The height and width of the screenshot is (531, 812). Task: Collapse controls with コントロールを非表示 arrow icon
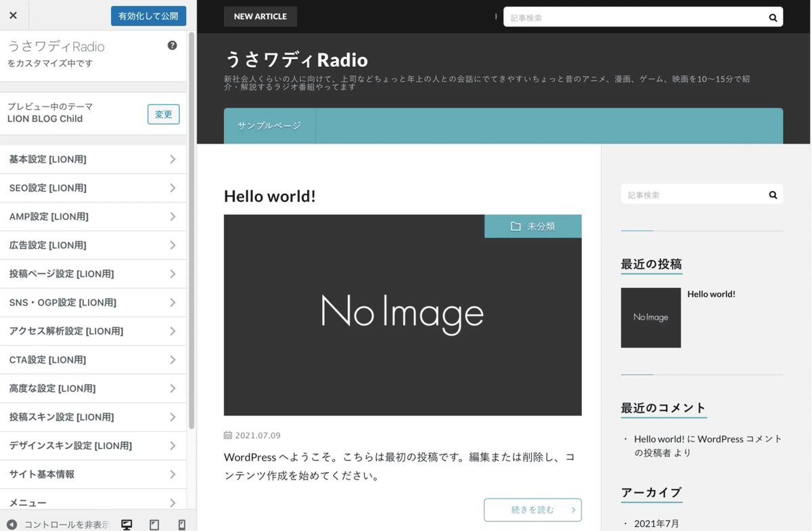tap(12, 525)
